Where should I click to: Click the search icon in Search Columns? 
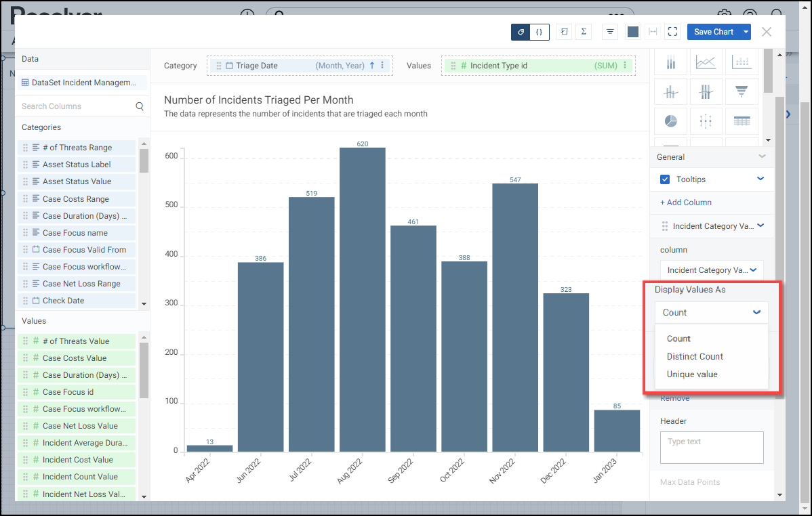140,106
